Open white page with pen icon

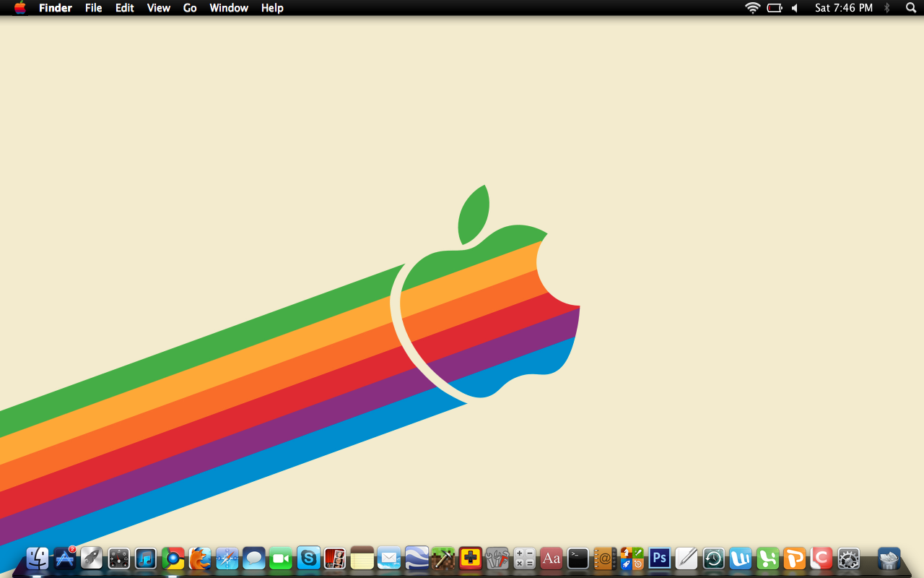(687, 558)
